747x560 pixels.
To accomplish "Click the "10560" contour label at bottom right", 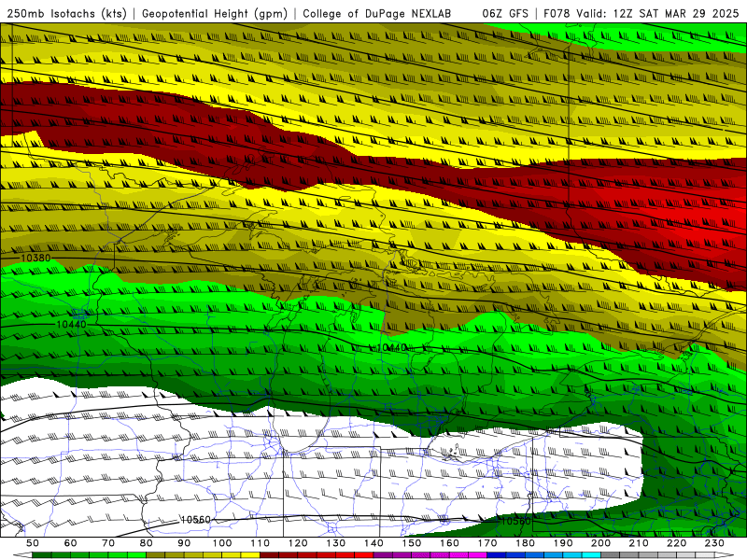I will tap(515, 521).
